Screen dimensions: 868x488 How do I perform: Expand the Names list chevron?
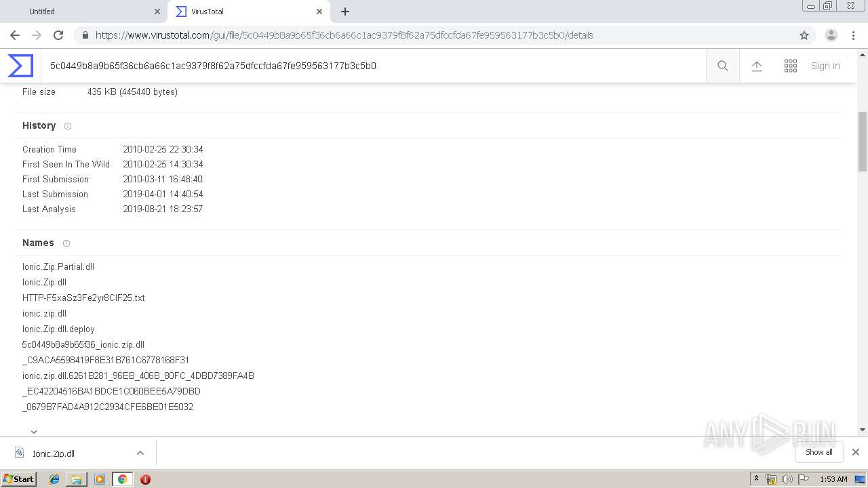pyautogui.click(x=34, y=431)
